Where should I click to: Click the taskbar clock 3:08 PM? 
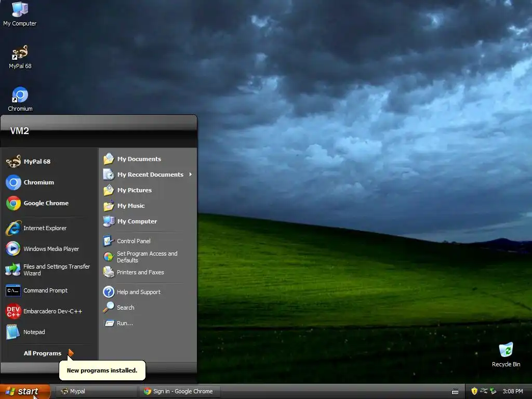click(x=513, y=391)
